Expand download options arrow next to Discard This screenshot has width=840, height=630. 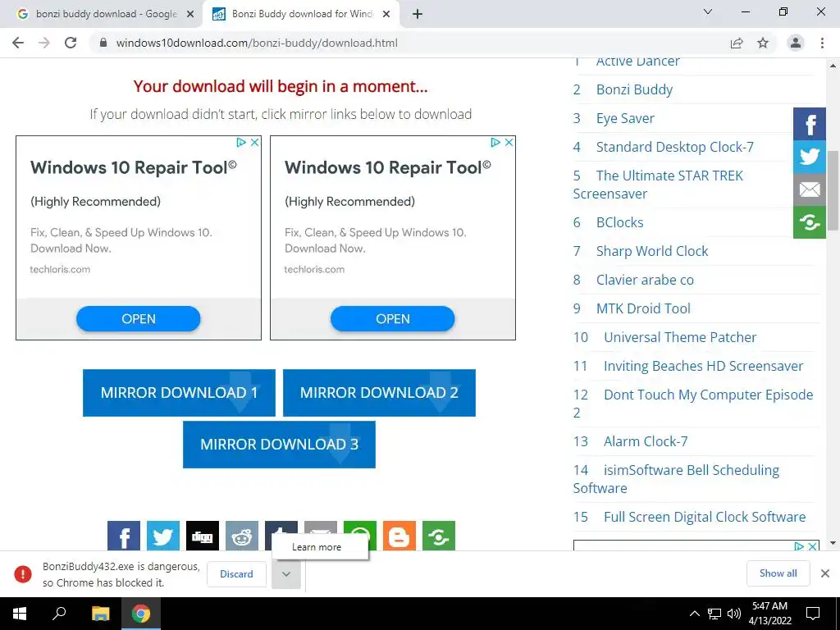pos(286,573)
